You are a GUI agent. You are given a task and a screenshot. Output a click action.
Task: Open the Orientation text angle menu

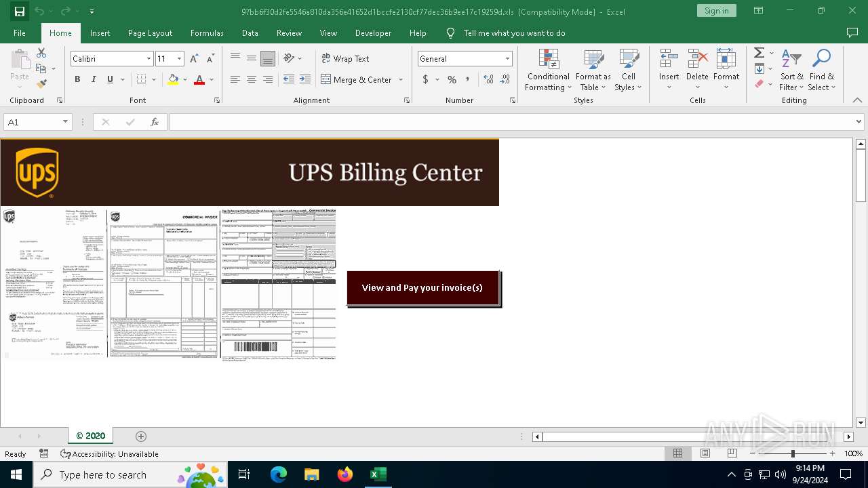(x=292, y=58)
